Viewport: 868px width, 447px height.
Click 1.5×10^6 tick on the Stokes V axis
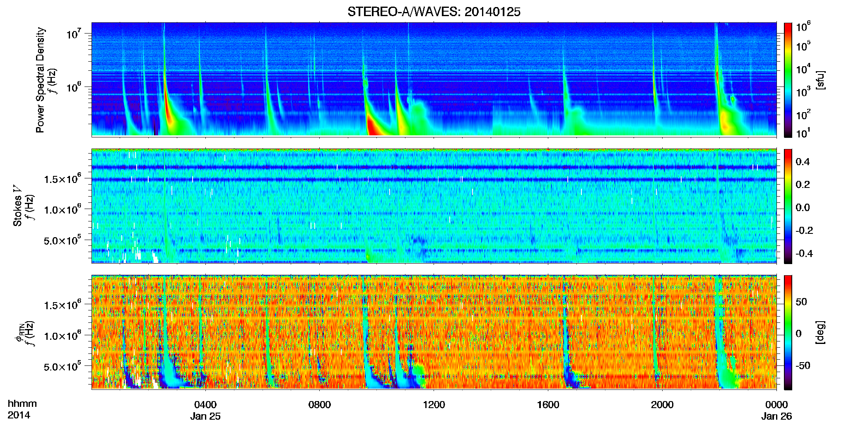(63, 178)
